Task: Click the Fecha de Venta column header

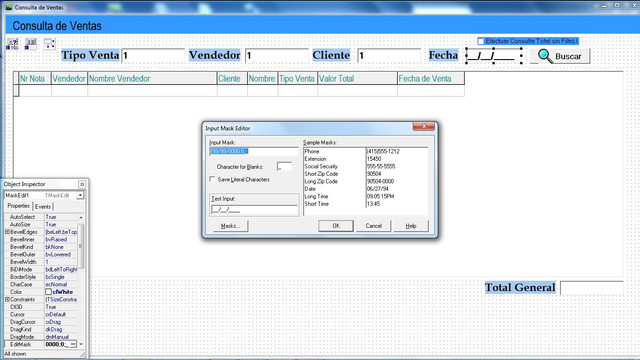Action: 431,78
